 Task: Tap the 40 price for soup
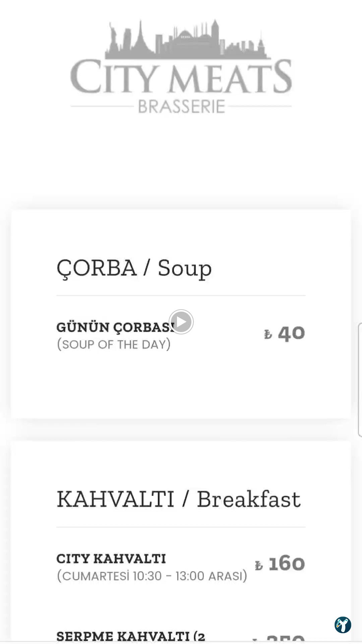[291, 333]
